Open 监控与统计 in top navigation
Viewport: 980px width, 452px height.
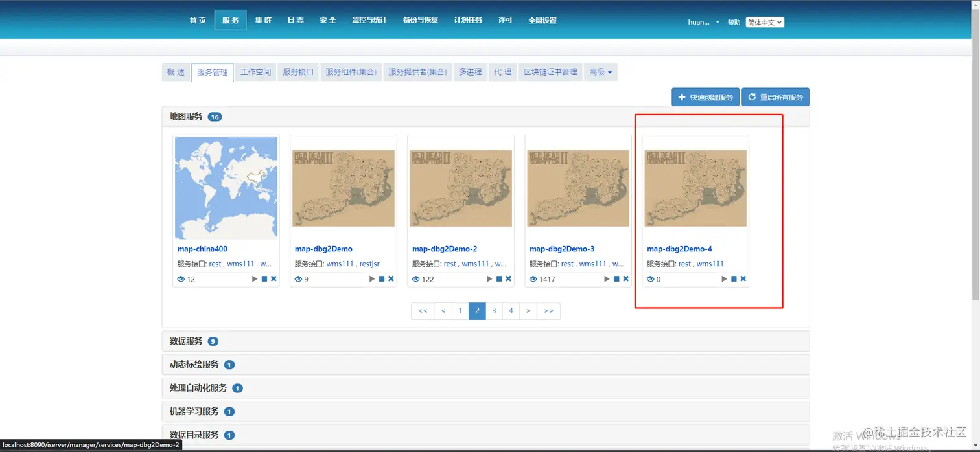pos(369,20)
